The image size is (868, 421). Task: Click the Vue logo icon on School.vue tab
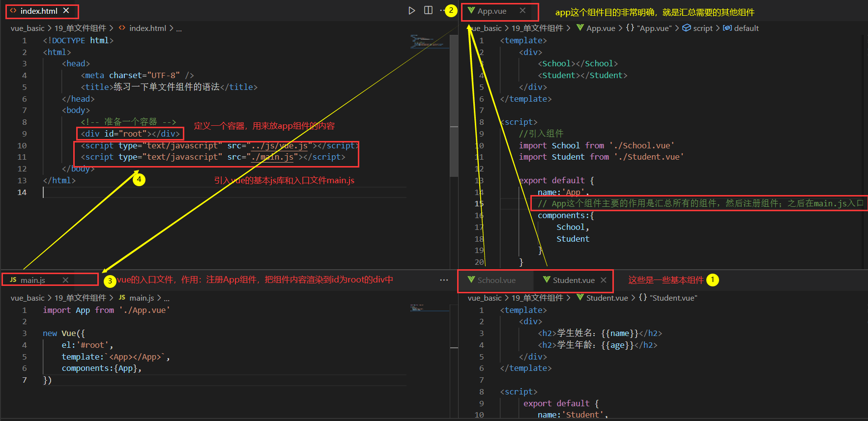point(471,280)
